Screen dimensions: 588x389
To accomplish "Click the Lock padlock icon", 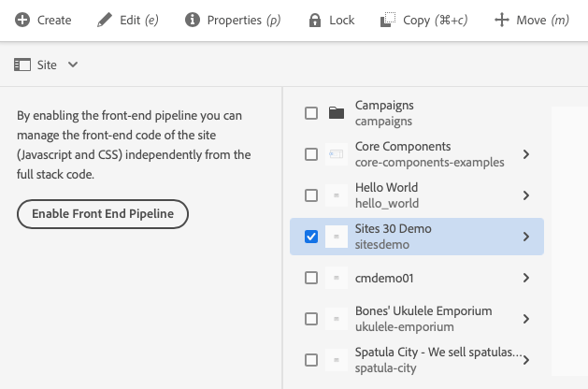I will click(314, 20).
